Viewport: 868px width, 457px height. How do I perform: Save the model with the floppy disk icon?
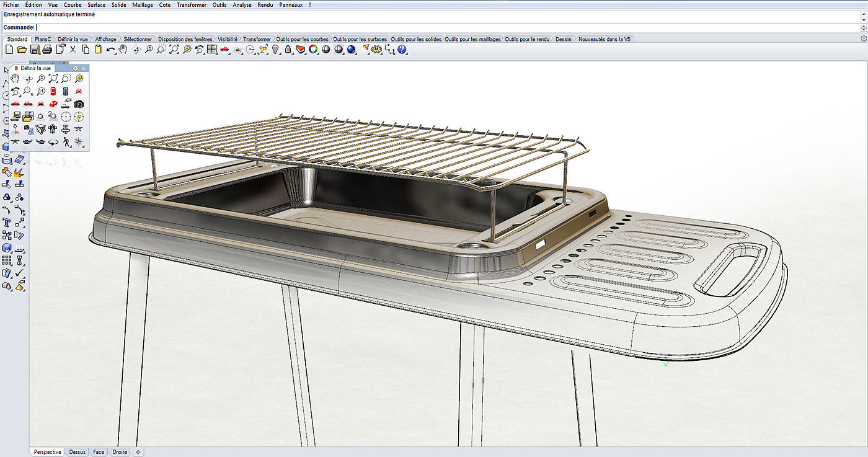[35, 50]
